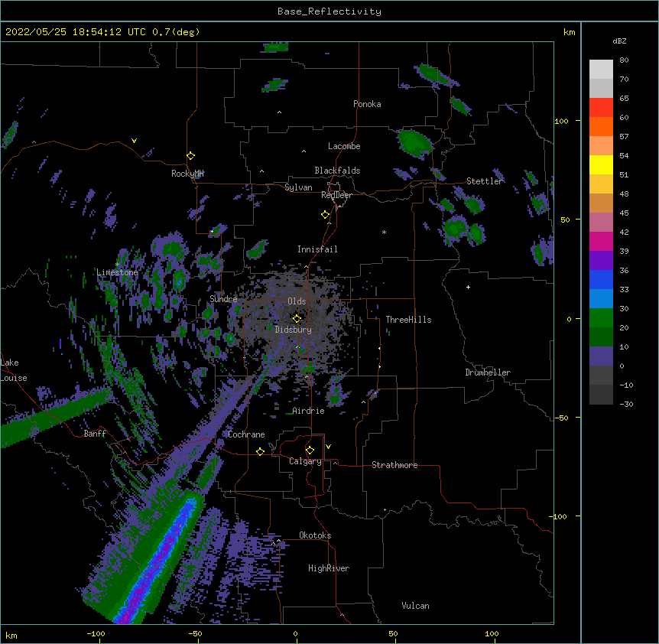659x644 pixels.
Task: Click the HighRiver city label
Action: [x=329, y=568]
